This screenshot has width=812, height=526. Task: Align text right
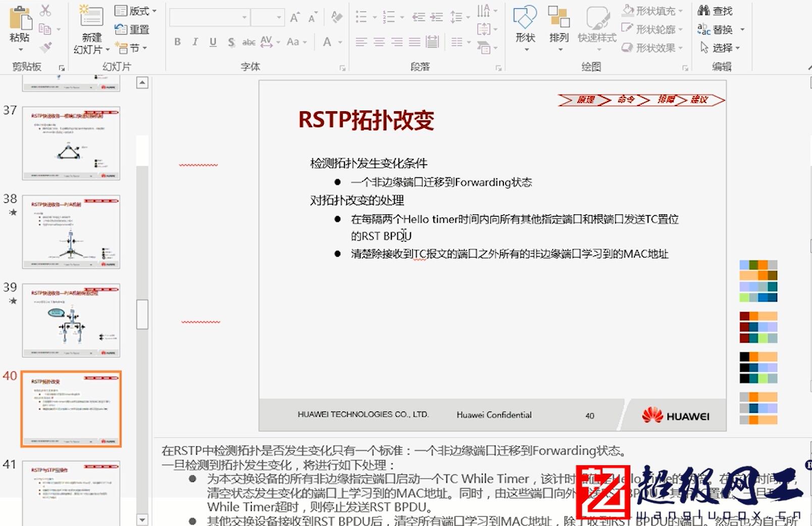point(397,42)
